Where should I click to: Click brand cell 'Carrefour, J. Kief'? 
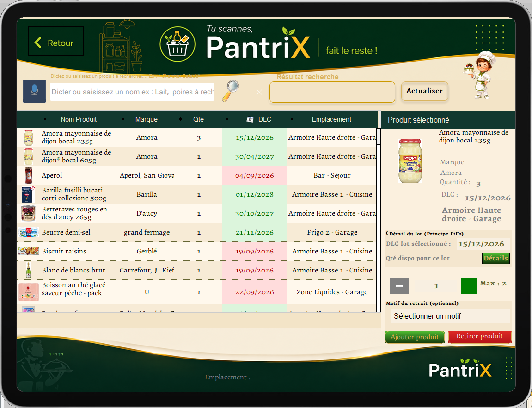pos(147,270)
